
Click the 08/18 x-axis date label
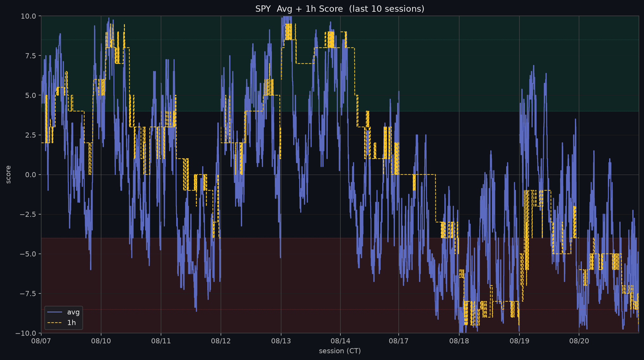tap(459, 341)
